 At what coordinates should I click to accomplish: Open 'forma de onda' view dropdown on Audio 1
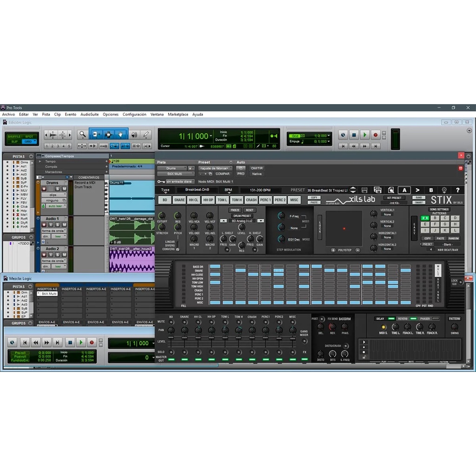click(x=54, y=231)
